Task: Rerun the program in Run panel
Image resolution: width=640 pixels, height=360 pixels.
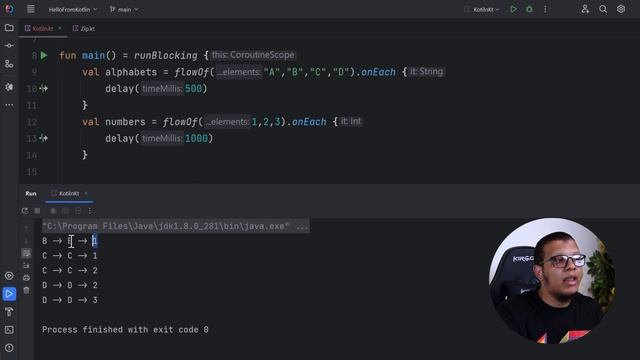Action: (x=25, y=211)
